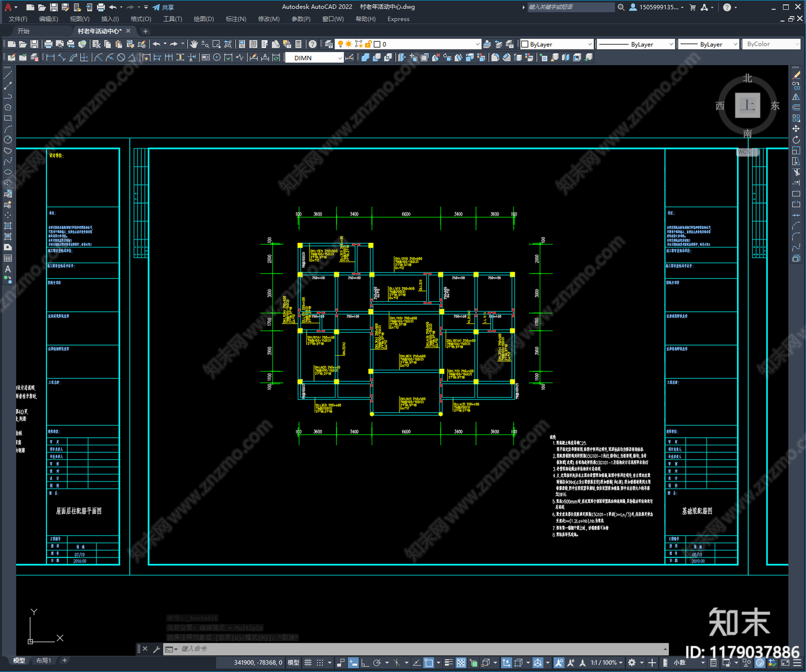Add a new drawing tab with plus button
Screen dimensions: 806x672
145,31
